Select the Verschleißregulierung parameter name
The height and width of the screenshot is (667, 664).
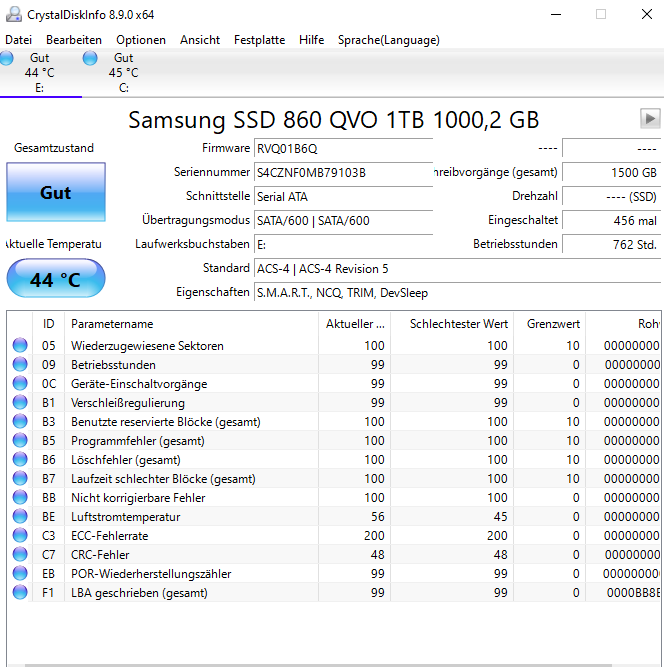click(x=128, y=403)
